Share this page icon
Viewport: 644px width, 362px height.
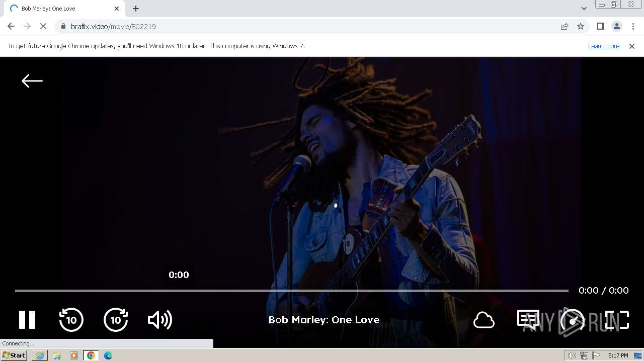coord(565,26)
